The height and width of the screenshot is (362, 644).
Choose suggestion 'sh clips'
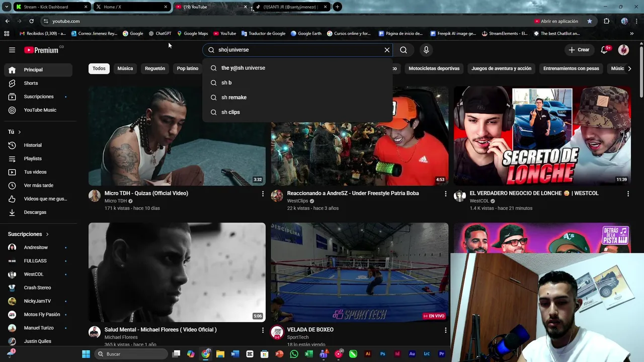click(297, 112)
